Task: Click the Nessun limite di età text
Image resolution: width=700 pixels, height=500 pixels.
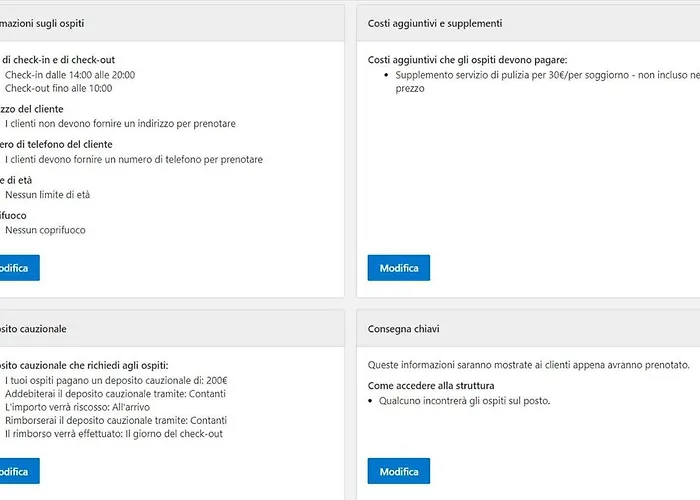Action: (x=54, y=195)
